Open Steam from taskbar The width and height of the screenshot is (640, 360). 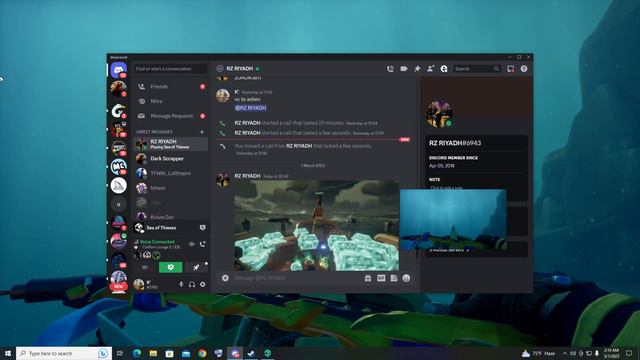(251, 353)
